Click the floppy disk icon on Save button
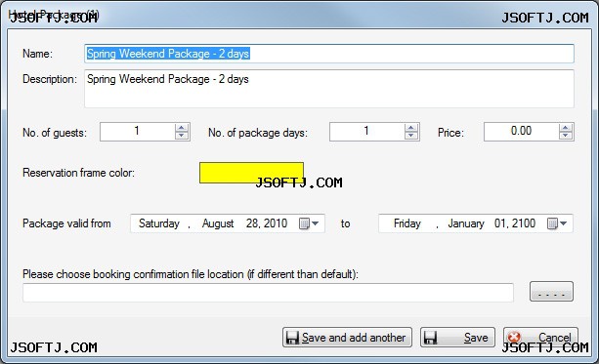599x364 pixels. click(x=430, y=338)
